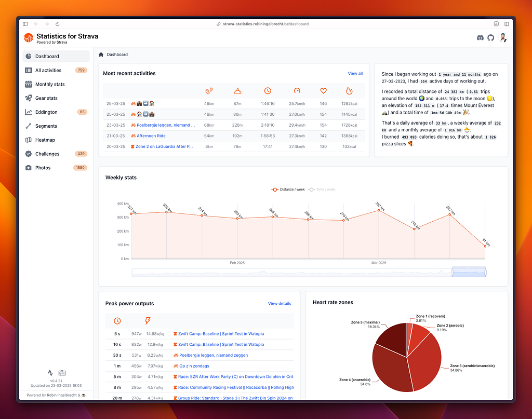Click the Zone 5 maximal pie slice
Screen dimensions: 532x419
pos(391,336)
